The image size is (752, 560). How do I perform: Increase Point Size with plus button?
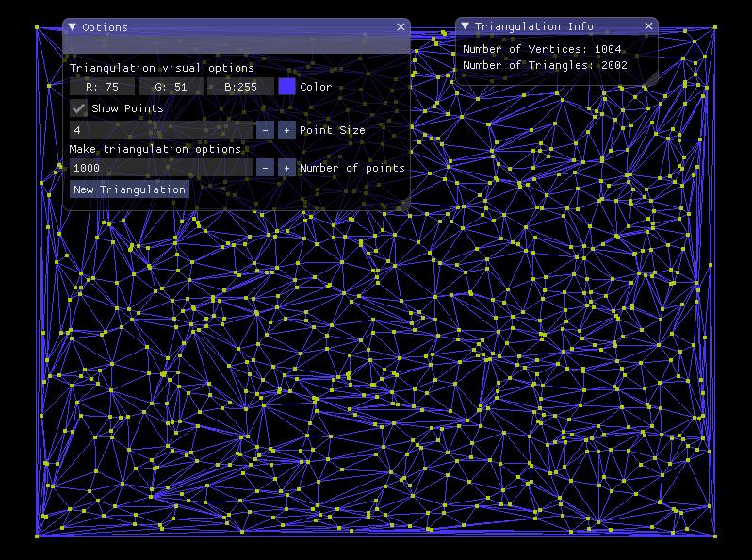pos(286,130)
